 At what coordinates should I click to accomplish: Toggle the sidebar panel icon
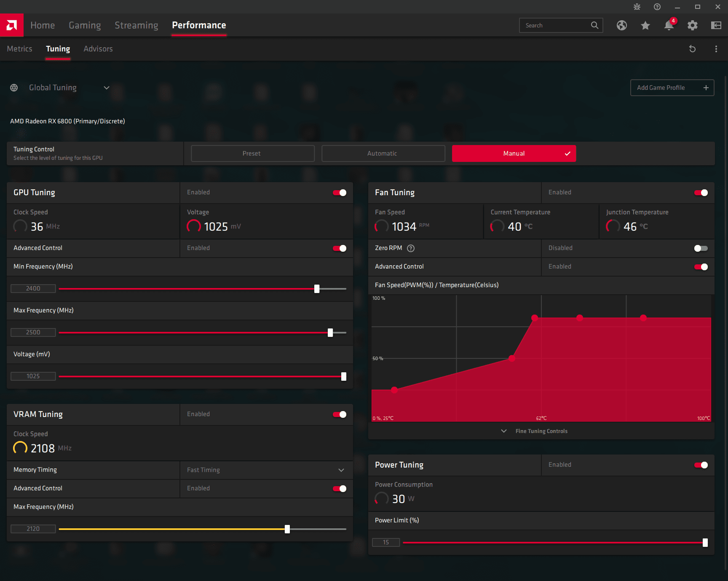tap(716, 25)
